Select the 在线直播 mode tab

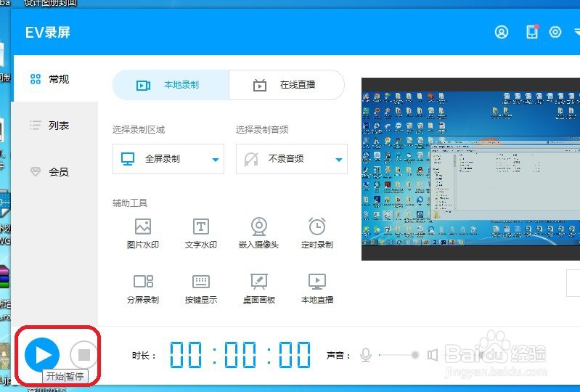(287, 85)
